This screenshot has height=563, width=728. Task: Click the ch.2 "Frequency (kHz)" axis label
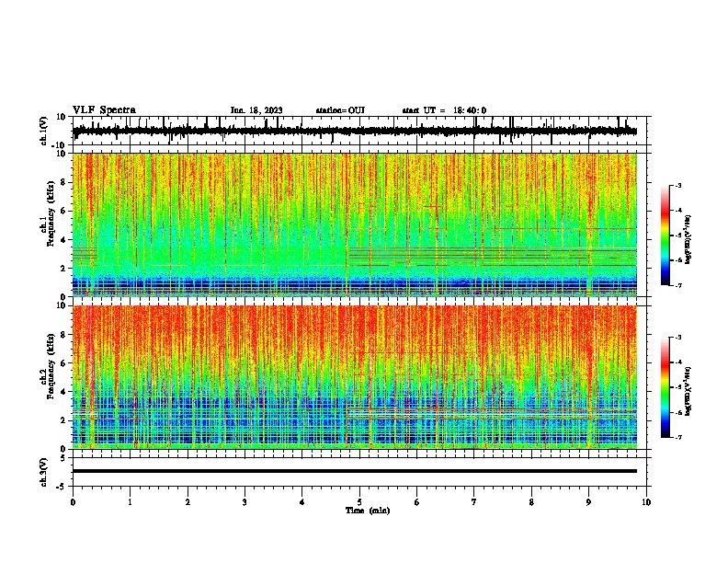pyautogui.click(x=50, y=366)
